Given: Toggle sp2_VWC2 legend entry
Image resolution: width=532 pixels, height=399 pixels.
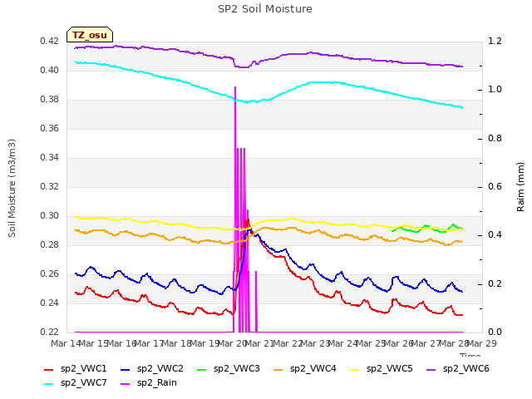Looking at the screenshot, I should 152,368.
